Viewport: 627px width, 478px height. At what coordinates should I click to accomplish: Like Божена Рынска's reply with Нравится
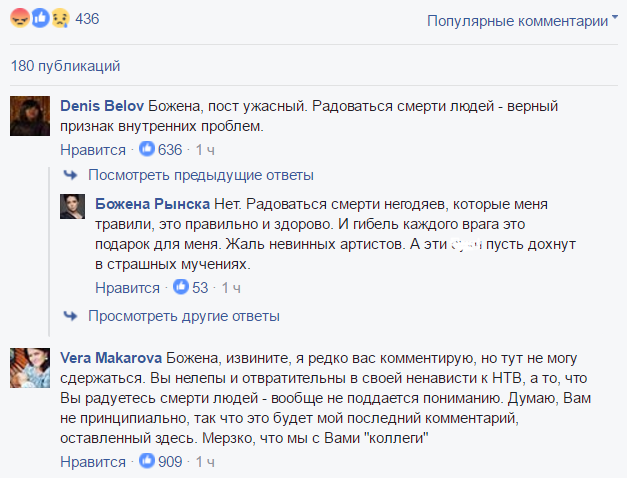(x=127, y=288)
